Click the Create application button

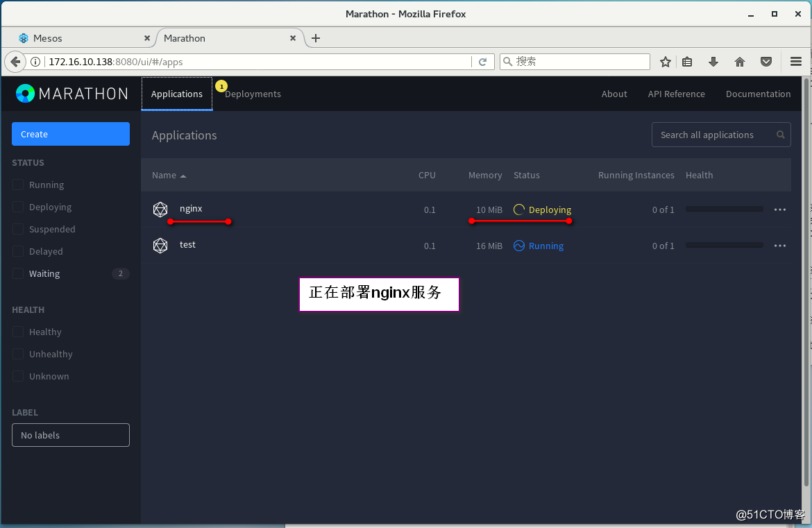tap(70, 134)
